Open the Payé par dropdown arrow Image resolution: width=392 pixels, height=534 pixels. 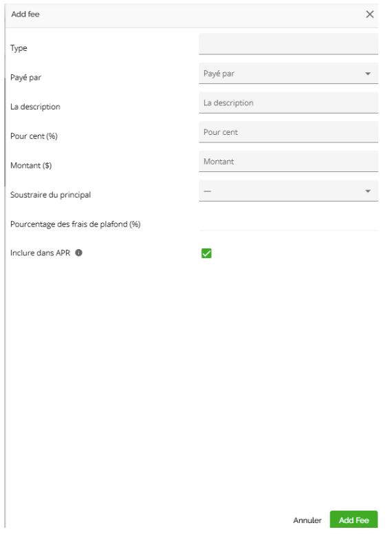[x=367, y=74]
